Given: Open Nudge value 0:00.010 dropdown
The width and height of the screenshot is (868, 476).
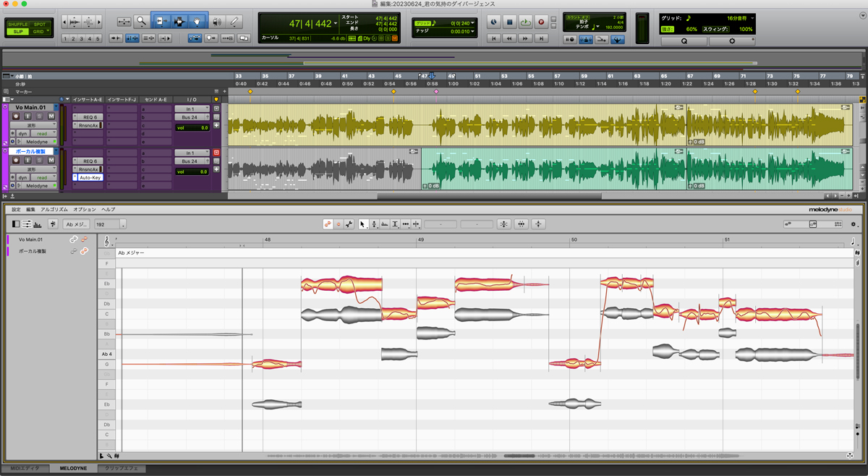Looking at the screenshot, I should coord(472,32).
